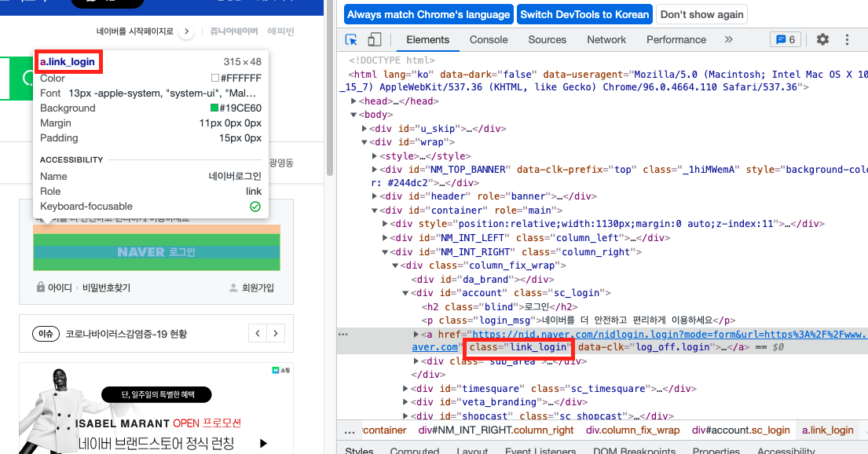Click the #19CE60 background swatch in tooltip

pyautogui.click(x=214, y=108)
